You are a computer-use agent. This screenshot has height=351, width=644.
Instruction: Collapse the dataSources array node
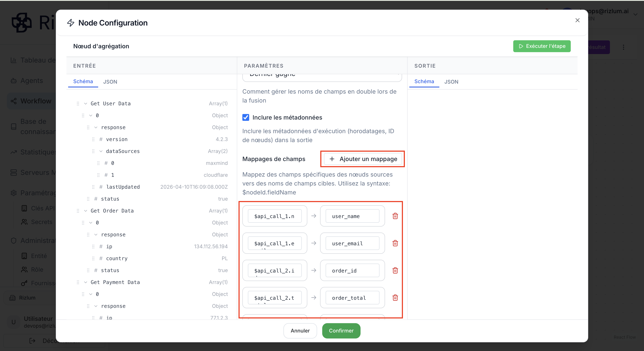click(x=101, y=151)
